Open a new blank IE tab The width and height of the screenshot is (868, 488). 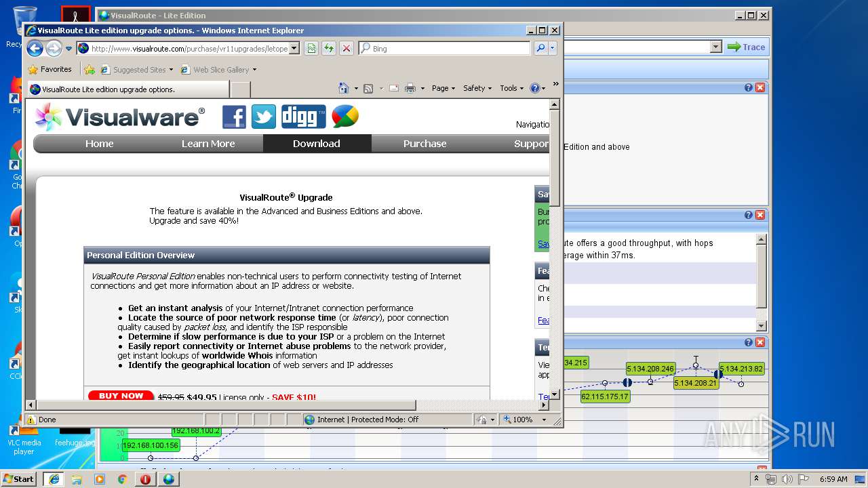[240, 89]
